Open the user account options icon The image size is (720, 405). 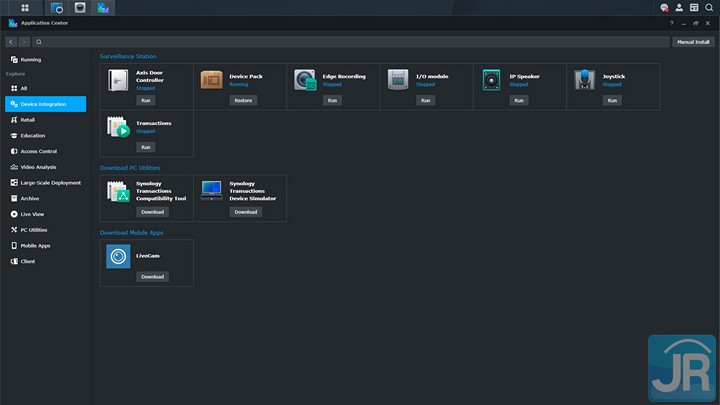(x=679, y=7)
